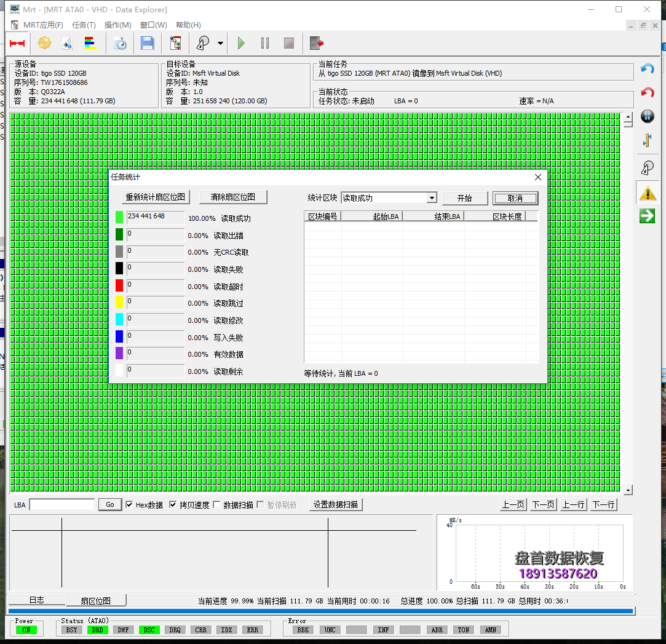Switch to the 日志 tab
Screen dimensions: 666x644
coord(36,600)
